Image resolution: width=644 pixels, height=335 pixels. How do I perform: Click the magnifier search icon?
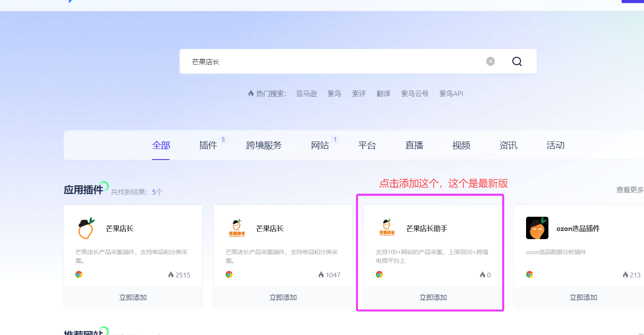(x=517, y=61)
